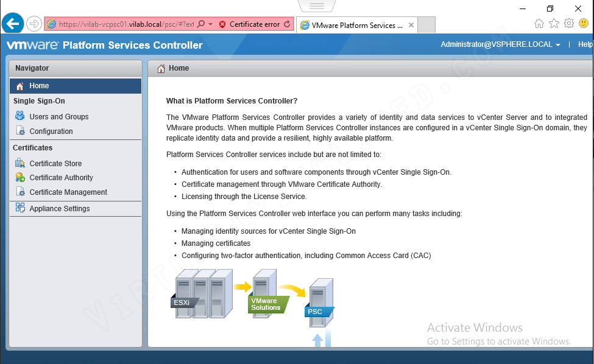Viewport: 594px width, 364px height.
Task: Open Internet Explorer settings gear
Action: 568,23
